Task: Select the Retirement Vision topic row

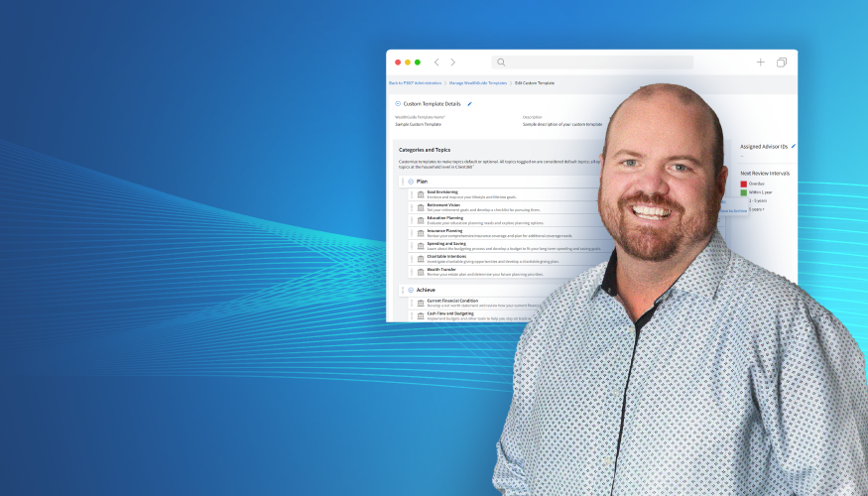Action: (496, 207)
